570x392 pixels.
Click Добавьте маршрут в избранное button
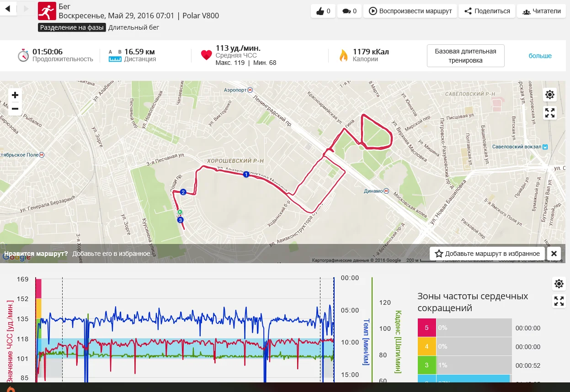[x=488, y=254]
